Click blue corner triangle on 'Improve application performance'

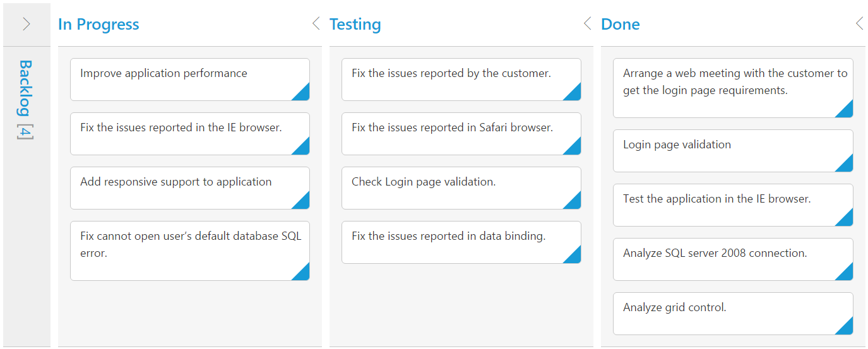tap(303, 94)
